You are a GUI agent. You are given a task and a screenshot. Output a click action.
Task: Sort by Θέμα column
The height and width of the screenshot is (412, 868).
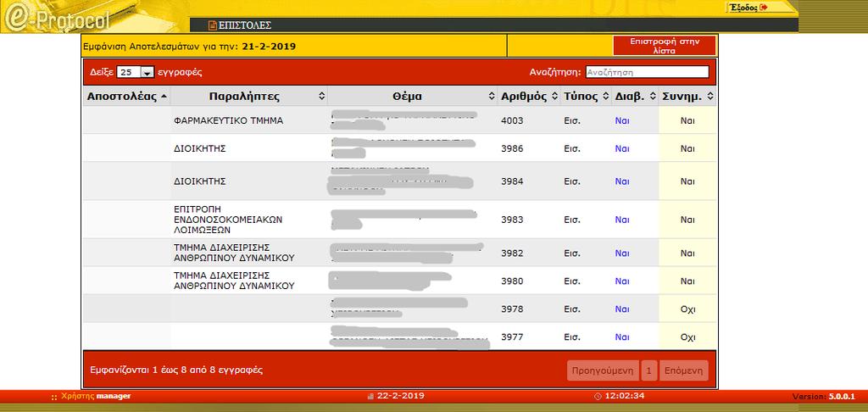(x=412, y=97)
